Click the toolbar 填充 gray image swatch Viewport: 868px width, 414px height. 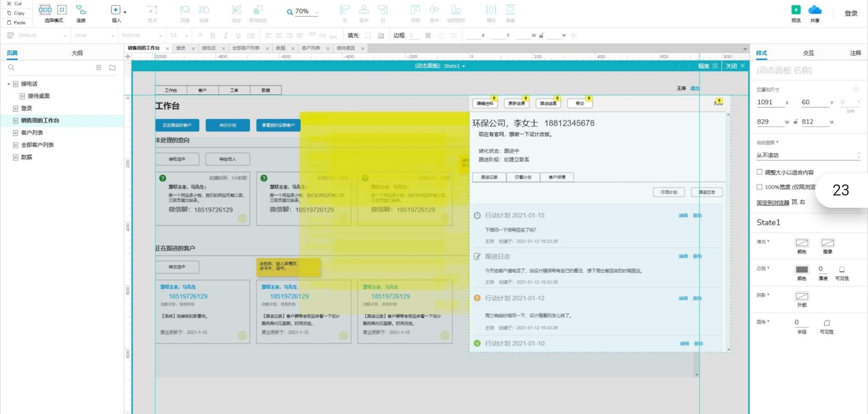coord(381,36)
